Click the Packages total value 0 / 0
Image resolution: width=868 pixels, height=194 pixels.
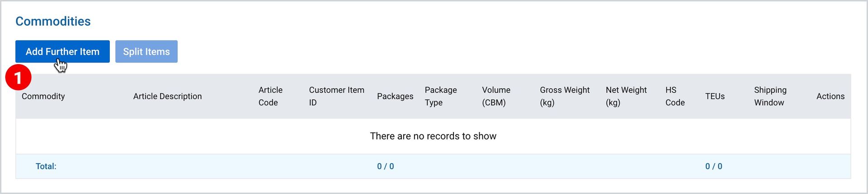tap(386, 166)
